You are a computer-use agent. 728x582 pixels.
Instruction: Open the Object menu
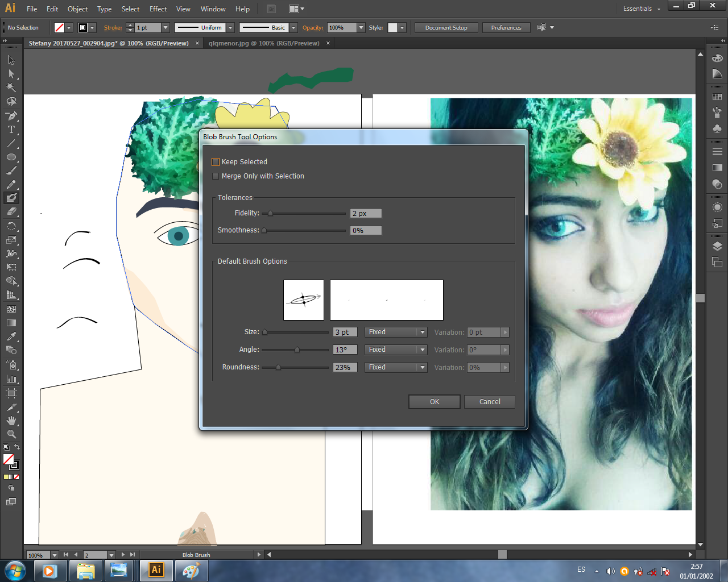(x=77, y=9)
